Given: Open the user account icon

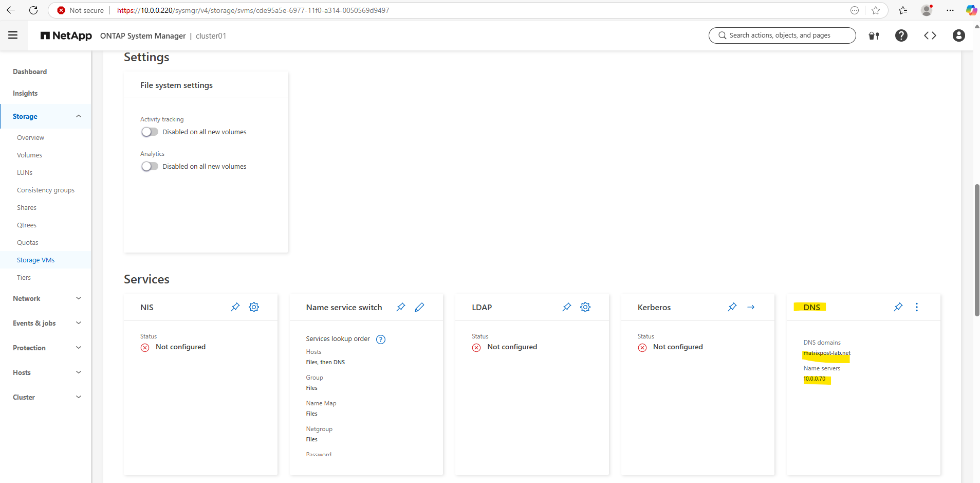Looking at the screenshot, I should click(x=958, y=35).
